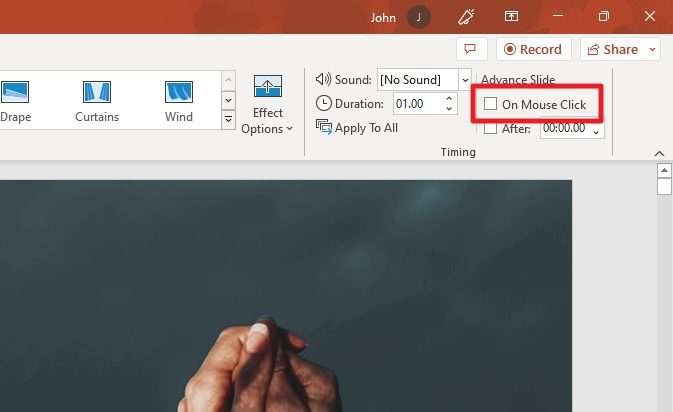
Task: Restore down the PowerPoint window
Action: point(603,16)
